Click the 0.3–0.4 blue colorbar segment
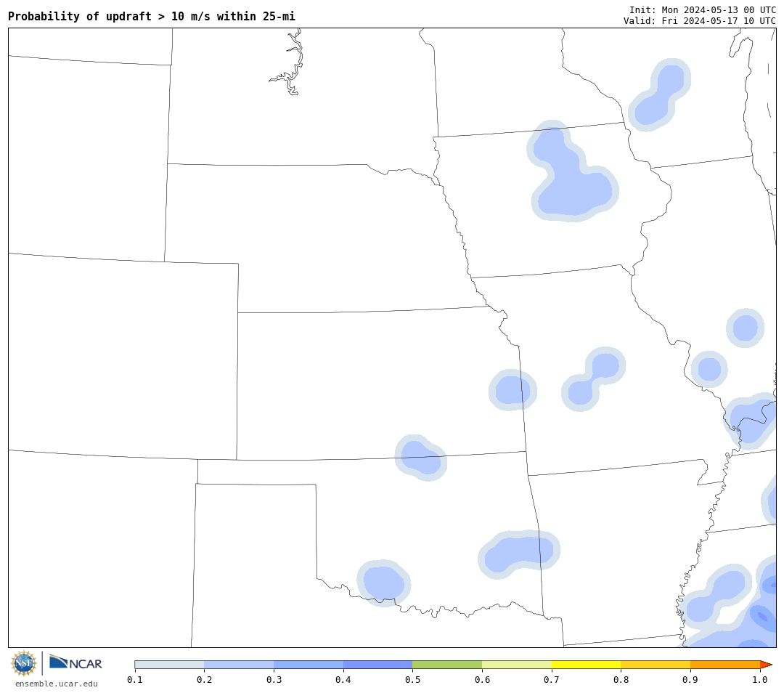784x693 pixels. pyautogui.click(x=309, y=665)
